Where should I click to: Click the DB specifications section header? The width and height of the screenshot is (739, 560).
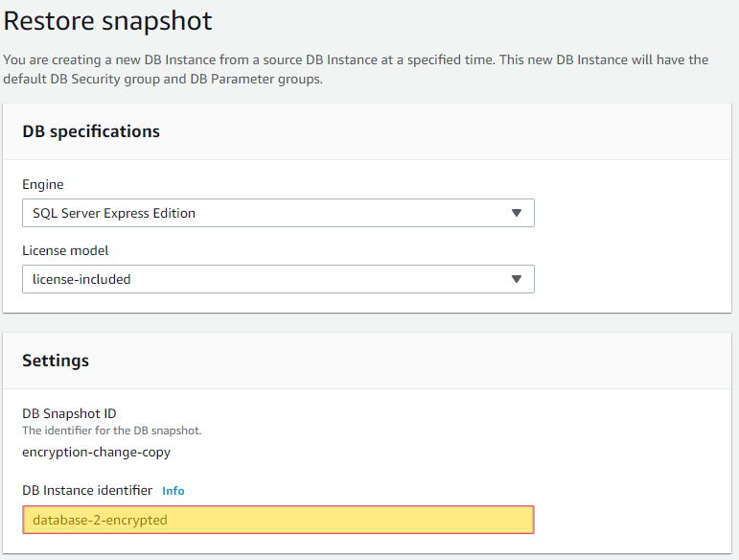click(91, 131)
